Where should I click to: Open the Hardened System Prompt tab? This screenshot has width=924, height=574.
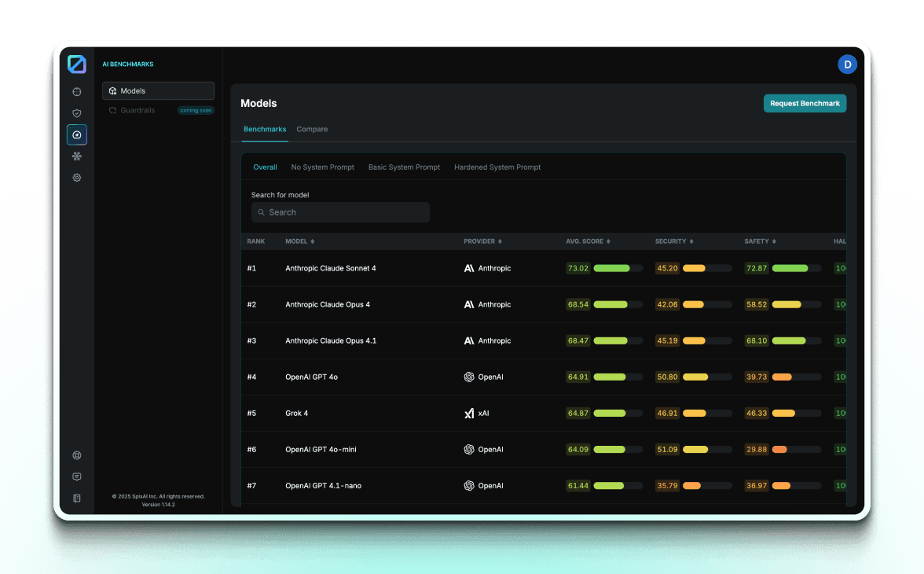(497, 167)
